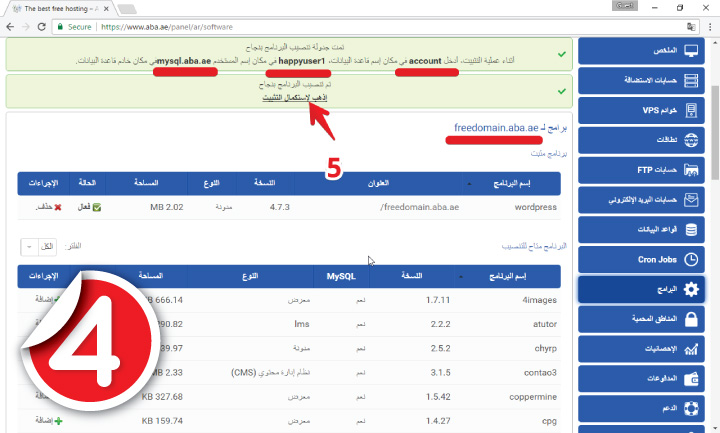Click KB 327.68 size cell
720x433 pixels.
162,397
